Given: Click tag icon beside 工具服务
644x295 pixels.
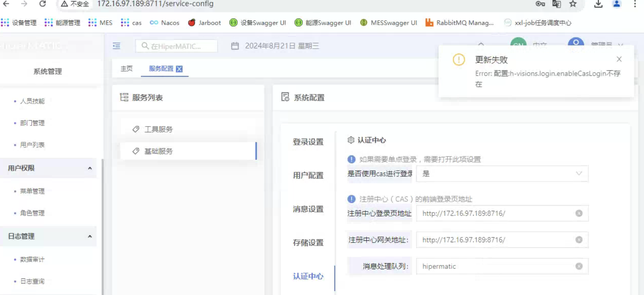Looking at the screenshot, I should (136, 129).
